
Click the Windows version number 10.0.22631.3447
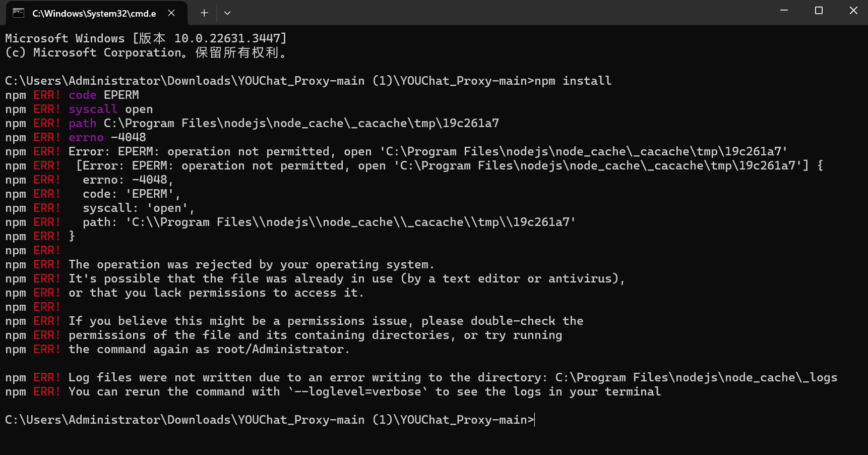(230, 38)
